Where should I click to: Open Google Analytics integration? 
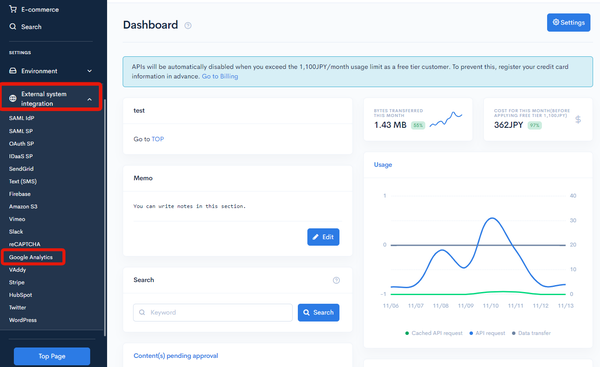31,257
